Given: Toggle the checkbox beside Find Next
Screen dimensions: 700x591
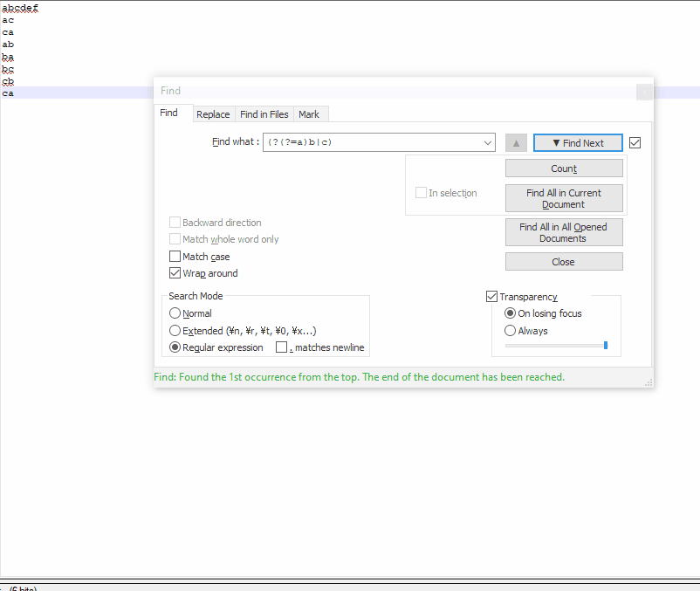Looking at the screenshot, I should [x=635, y=142].
